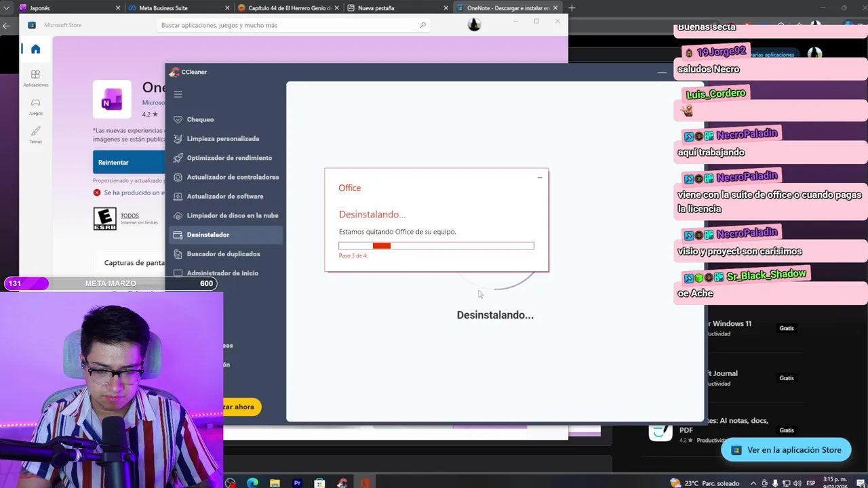
Task: Open Temas in Microsoft Store sidebar
Action: [x=35, y=134]
